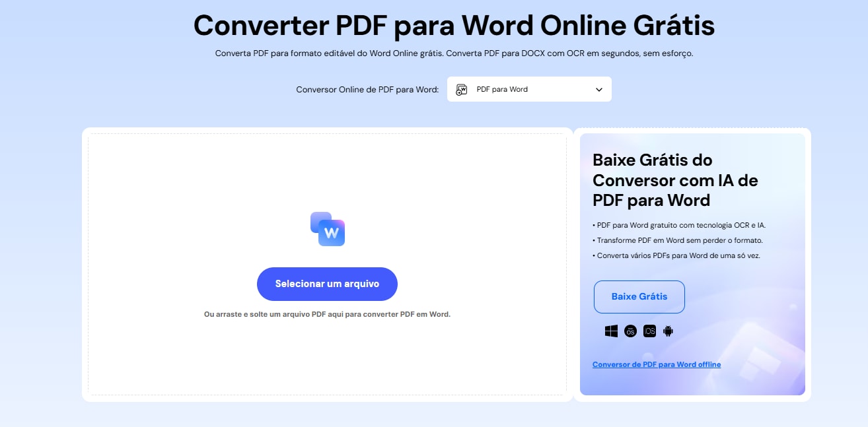Click 'Converta vários PDFs para Word' bullet
Image resolution: width=868 pixels, height=427 pixels.
[x=676, y=255]
